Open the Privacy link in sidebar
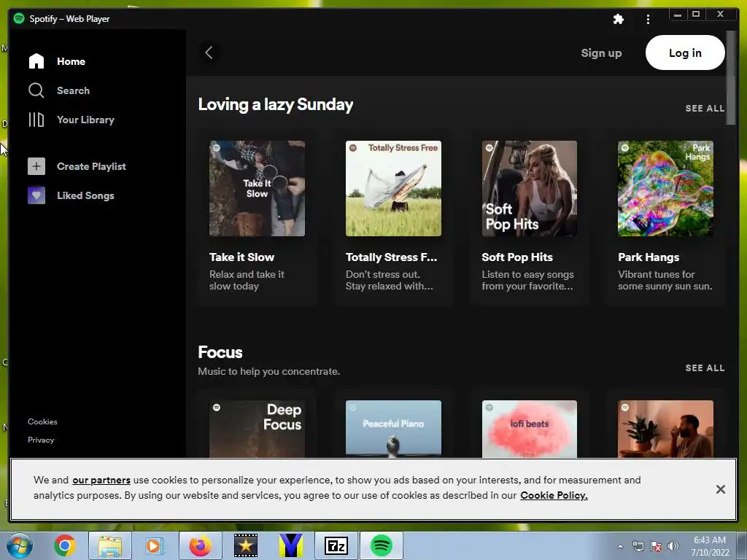This screenshot has height=560, width=747. 41,440
